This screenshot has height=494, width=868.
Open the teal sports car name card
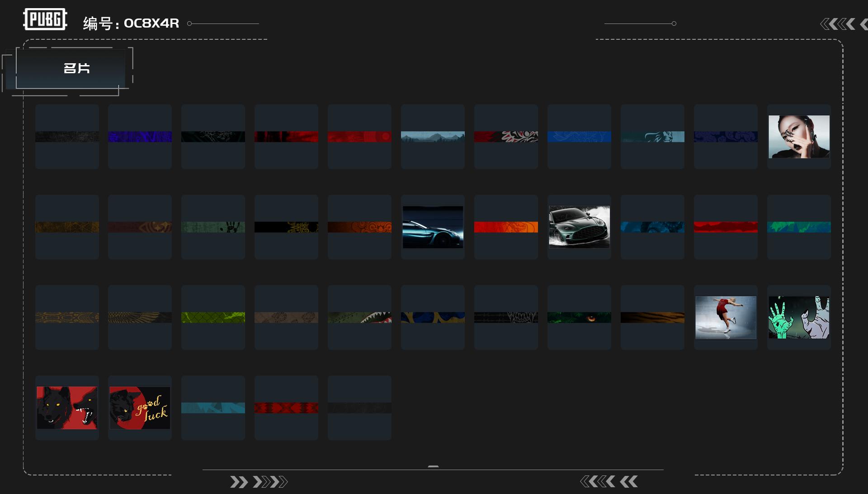[433, 227]
